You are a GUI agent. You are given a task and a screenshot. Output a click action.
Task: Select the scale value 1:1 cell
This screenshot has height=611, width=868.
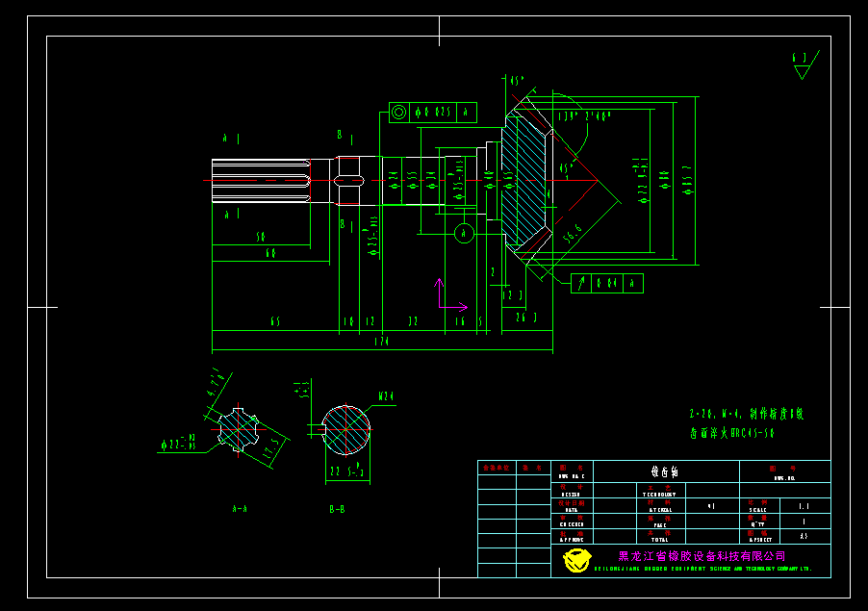tap(804, 506)
